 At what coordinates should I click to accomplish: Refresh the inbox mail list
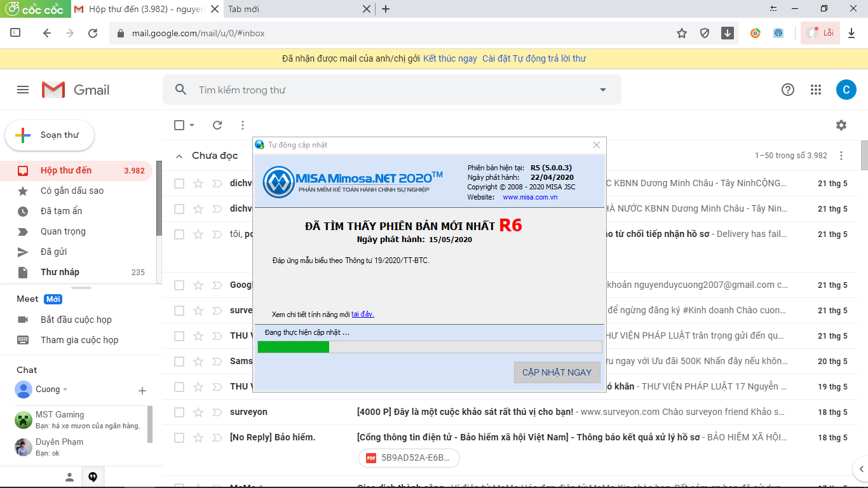point(217,125)
